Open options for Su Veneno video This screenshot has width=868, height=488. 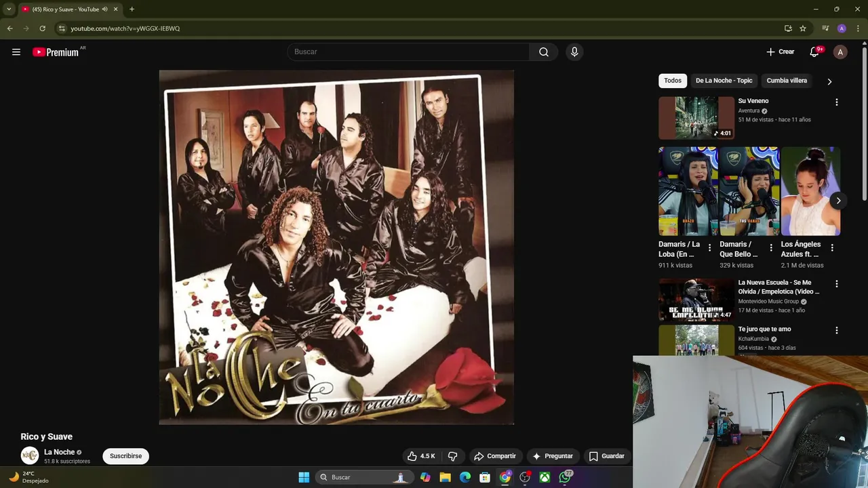click(836, 102)
